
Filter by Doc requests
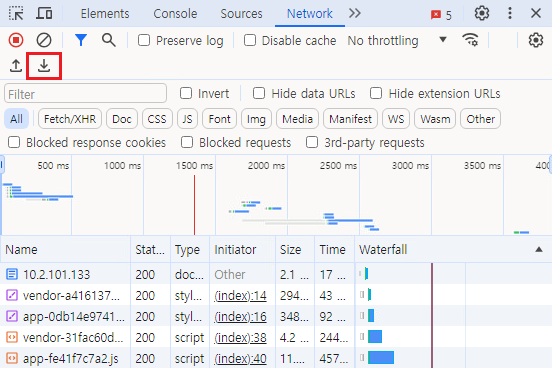122,119
